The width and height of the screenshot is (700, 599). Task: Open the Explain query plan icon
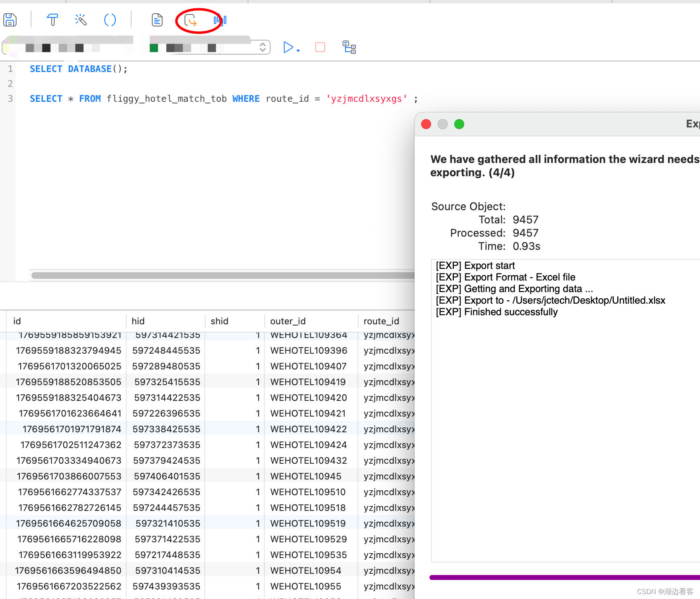349,48
